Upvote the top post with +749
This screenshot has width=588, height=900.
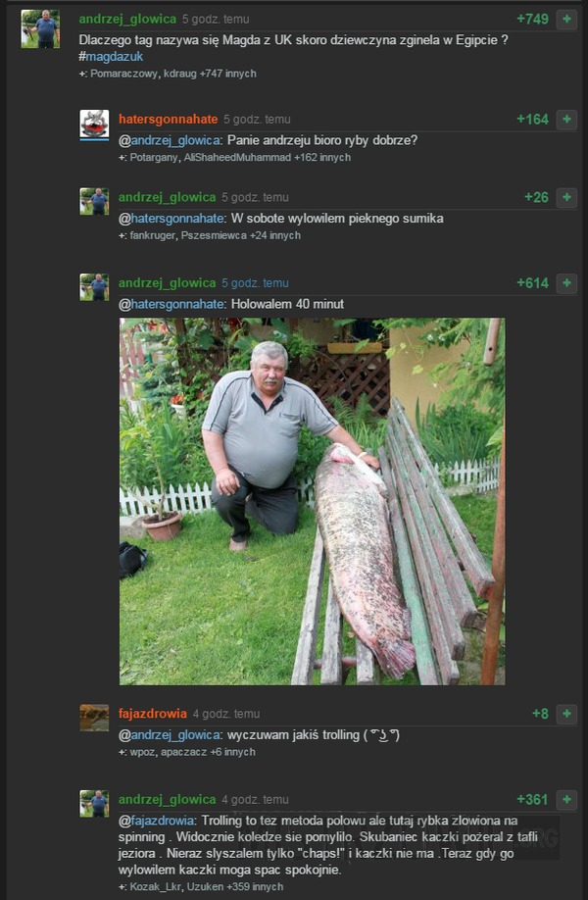566,20
